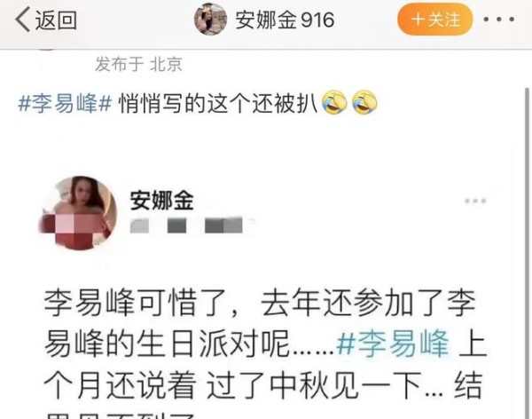Open the #李易峰# hashtag in post caption
This screenshot has width=532, height=419.
pos(65,103)
